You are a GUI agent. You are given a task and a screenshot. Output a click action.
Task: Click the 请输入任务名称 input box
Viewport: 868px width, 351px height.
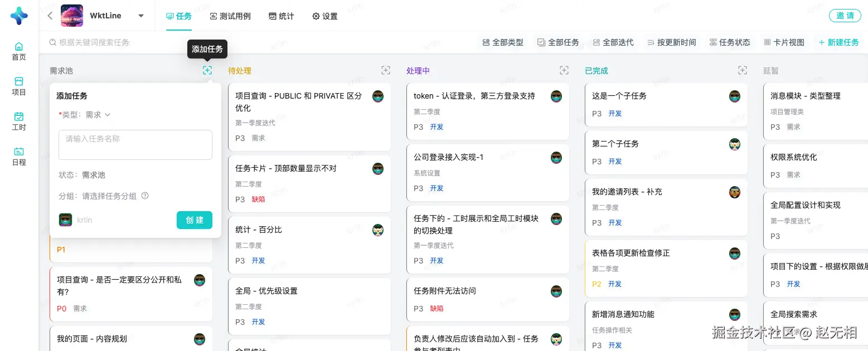tap(135, 145)
